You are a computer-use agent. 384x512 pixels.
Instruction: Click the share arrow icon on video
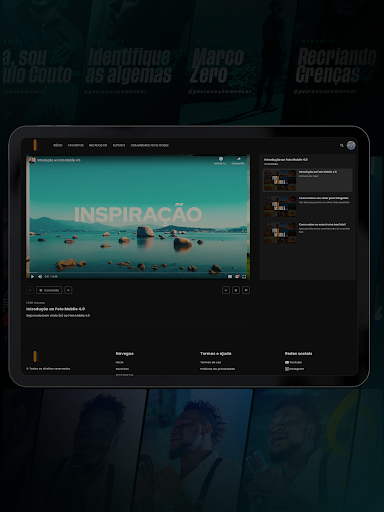click(x=239, y=160)
